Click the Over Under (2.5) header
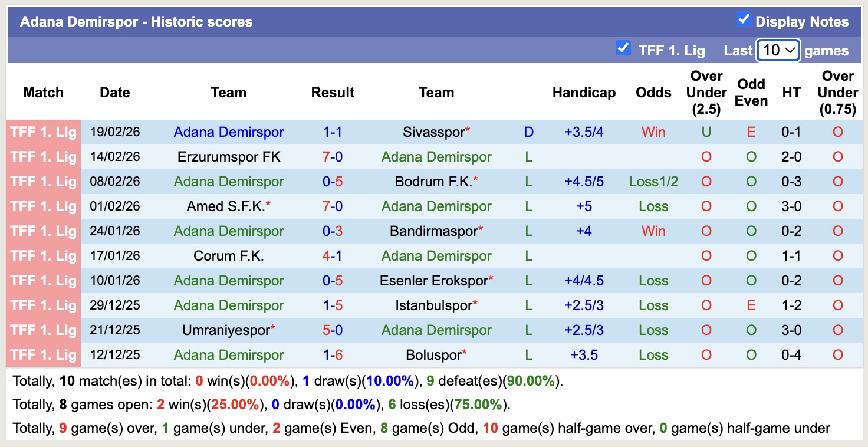 tap(706, 93)
